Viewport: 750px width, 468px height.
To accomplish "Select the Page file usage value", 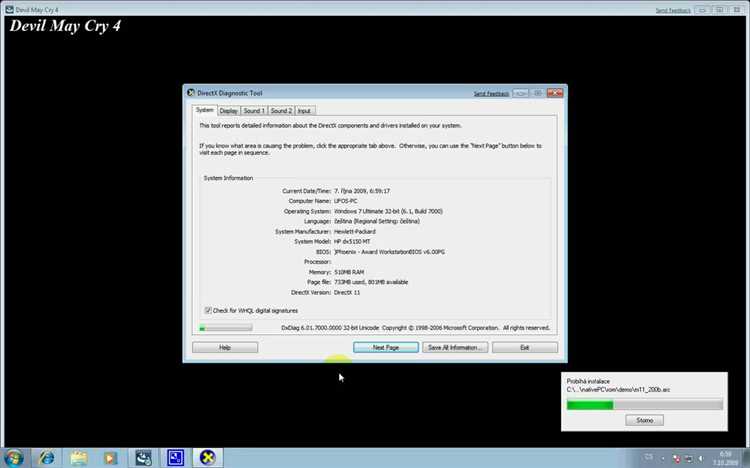I will click(x=371, y=282).
